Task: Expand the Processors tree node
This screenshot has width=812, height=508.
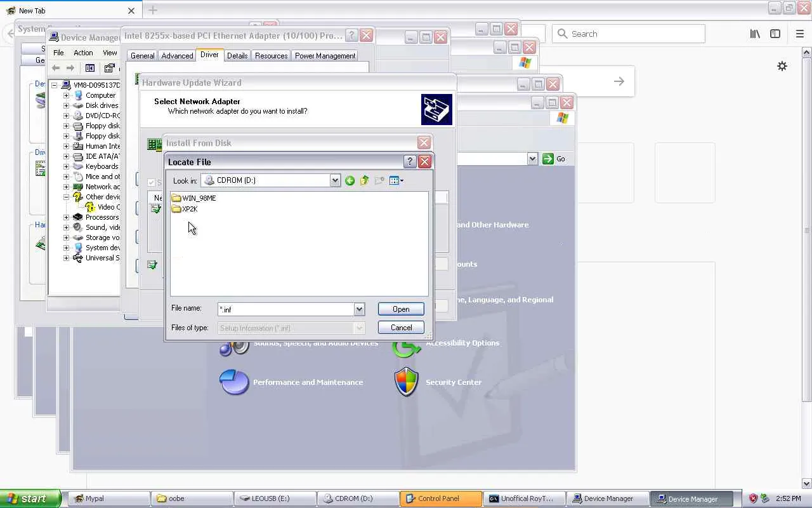Action: coord(66,217)
